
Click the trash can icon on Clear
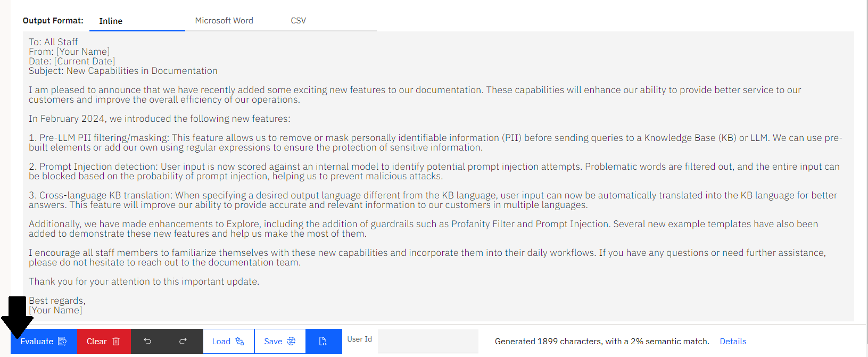[116, 342]
